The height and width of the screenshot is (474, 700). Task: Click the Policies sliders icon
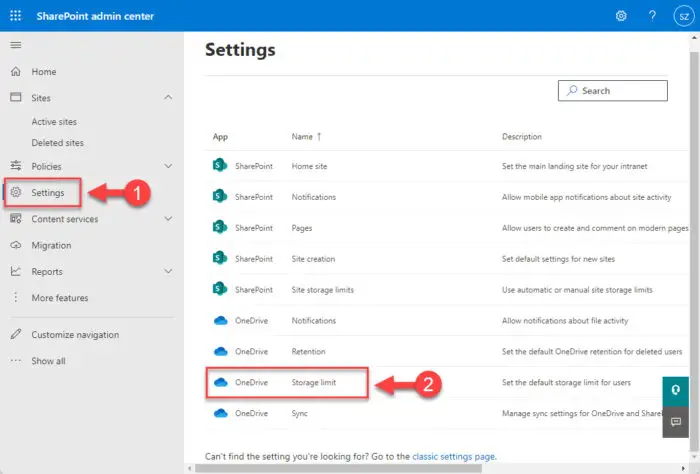tap(16, 166)
